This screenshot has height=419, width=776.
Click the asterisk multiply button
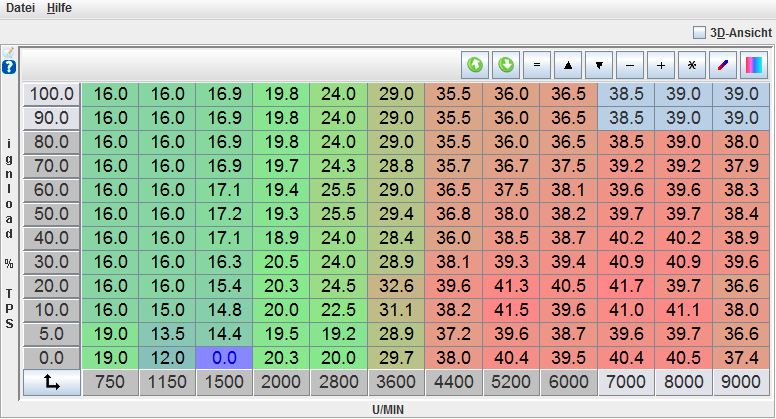pyautogui.click(x=692, y=65)
